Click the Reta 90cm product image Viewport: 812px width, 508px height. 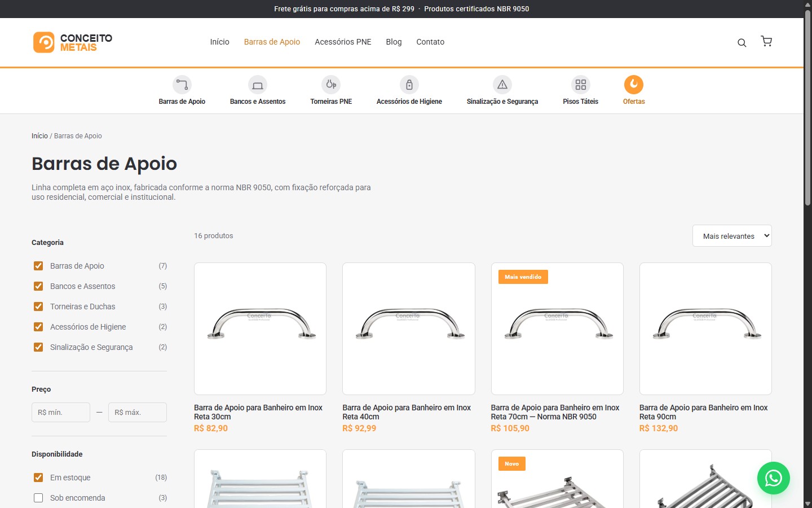pyautogui.click(x=705, y=329)
